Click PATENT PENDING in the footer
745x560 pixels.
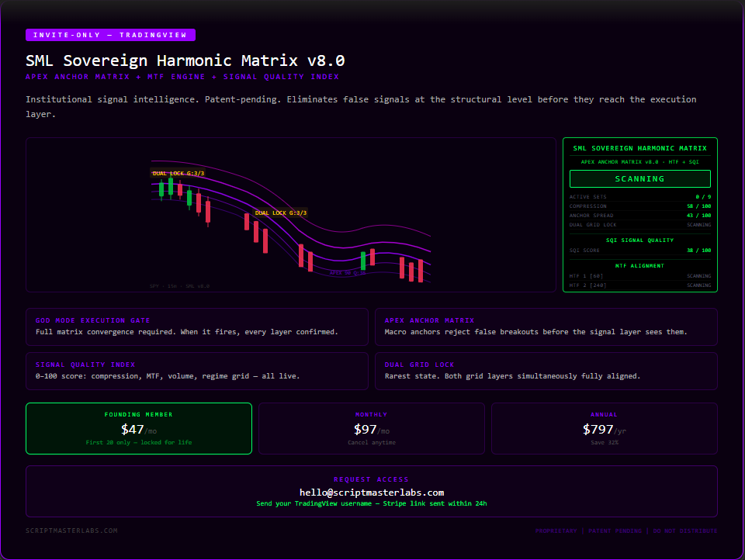click(615, 531)
